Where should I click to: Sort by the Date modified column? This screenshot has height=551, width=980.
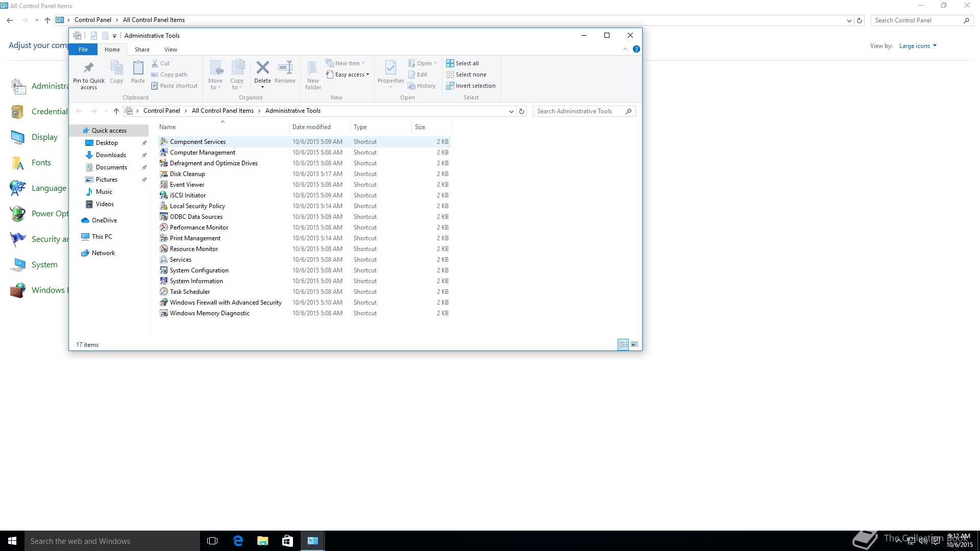pos(311,127)
